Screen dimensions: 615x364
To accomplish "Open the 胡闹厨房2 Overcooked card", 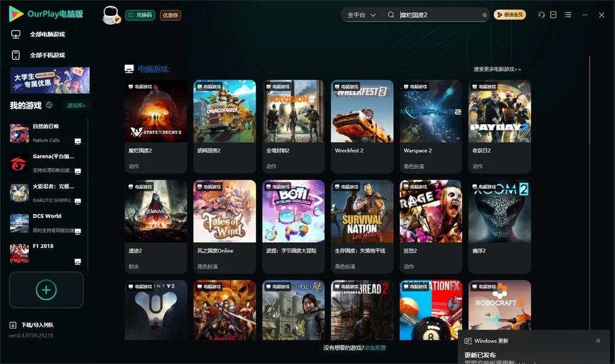I will coord(224,127).
